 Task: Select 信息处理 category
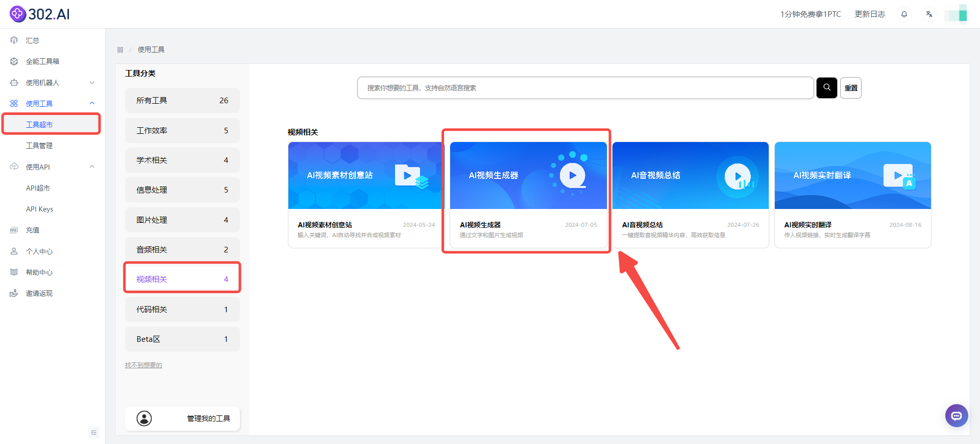coord(182,190)
